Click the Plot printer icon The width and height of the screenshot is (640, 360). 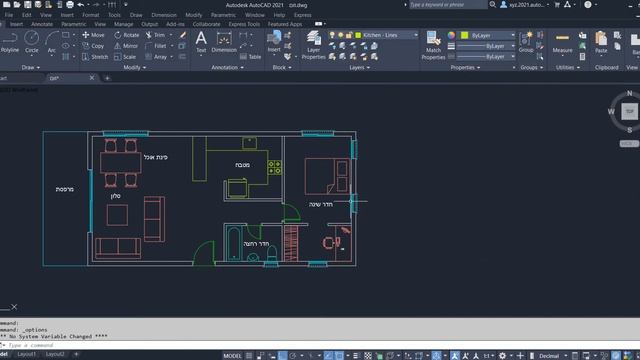[x=70, y=5]
